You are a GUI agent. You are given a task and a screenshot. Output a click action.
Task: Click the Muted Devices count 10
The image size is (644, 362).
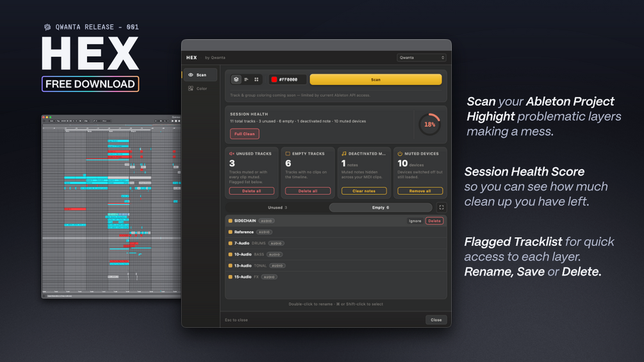pyautogui.click(x=402, y=163)
